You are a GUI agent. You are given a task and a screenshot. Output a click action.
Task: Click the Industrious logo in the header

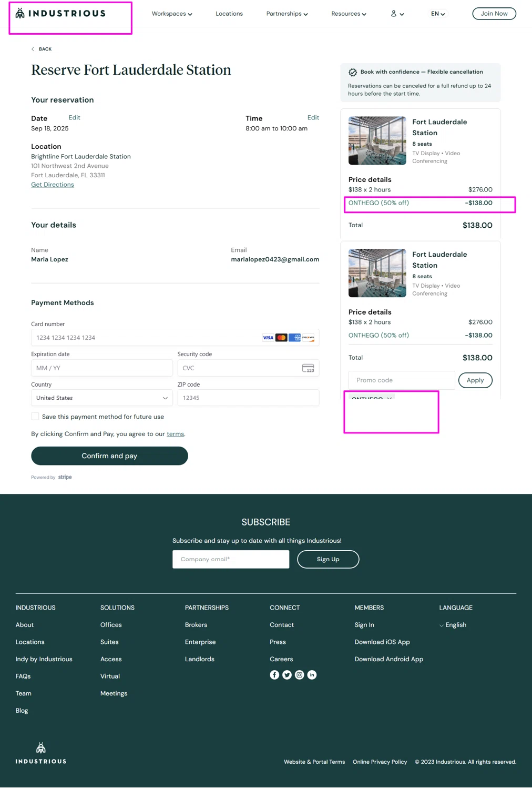tap(60, 13)
